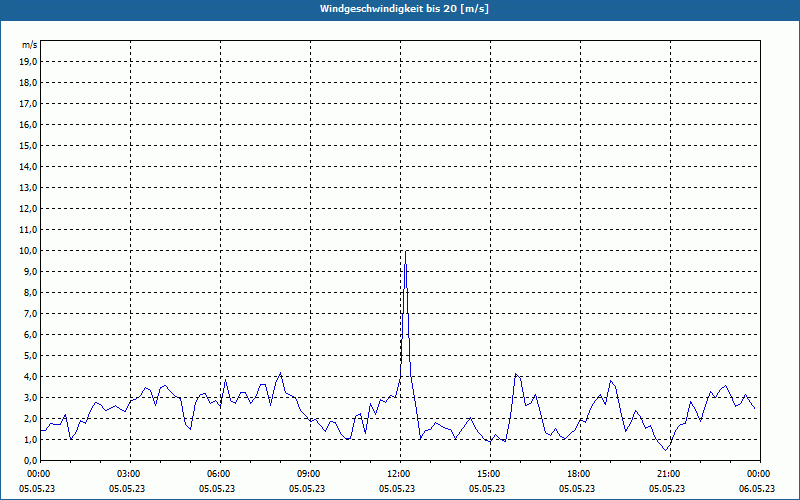Select the '18,0' y-axis label
The height and width of the screenshot is (500, 800).
click(x=28, y=83)
